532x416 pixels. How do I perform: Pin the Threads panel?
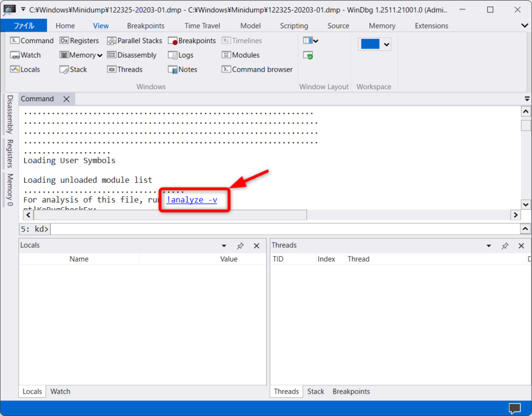[x=504, y=246]
